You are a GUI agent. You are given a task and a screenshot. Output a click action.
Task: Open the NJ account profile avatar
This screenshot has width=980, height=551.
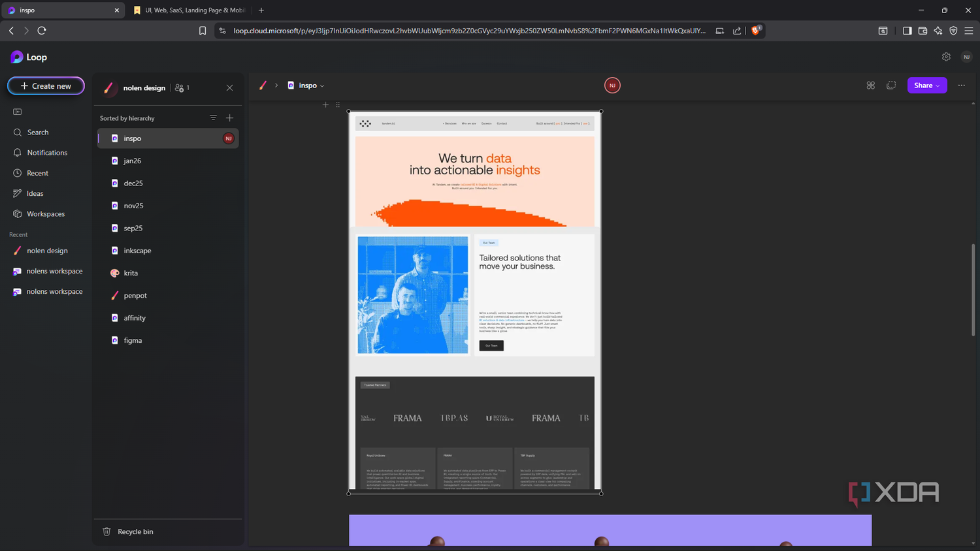point(966,57)
